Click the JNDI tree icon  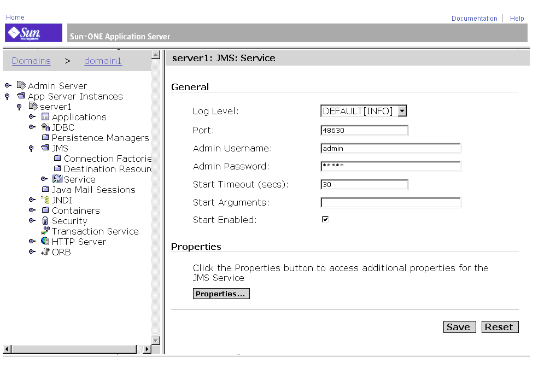pyautogui.click(x=45, y=200)
